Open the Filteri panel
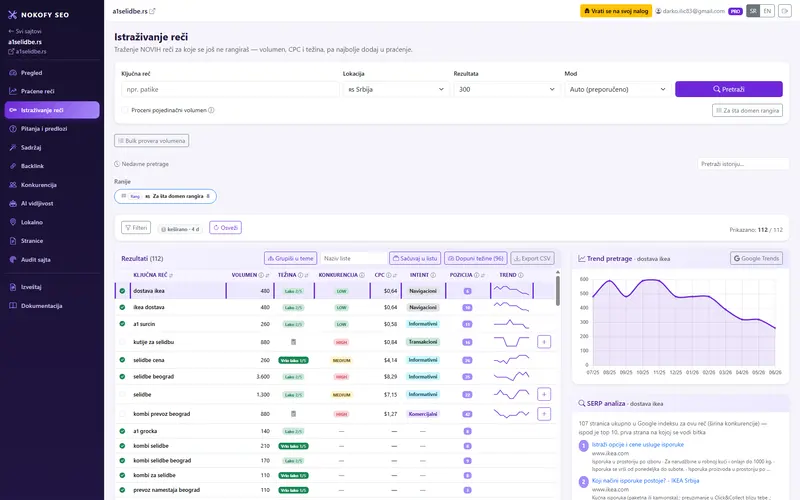The width and height of the screenshot is (800, 500). pyautogui.click(x=136, y=228)
